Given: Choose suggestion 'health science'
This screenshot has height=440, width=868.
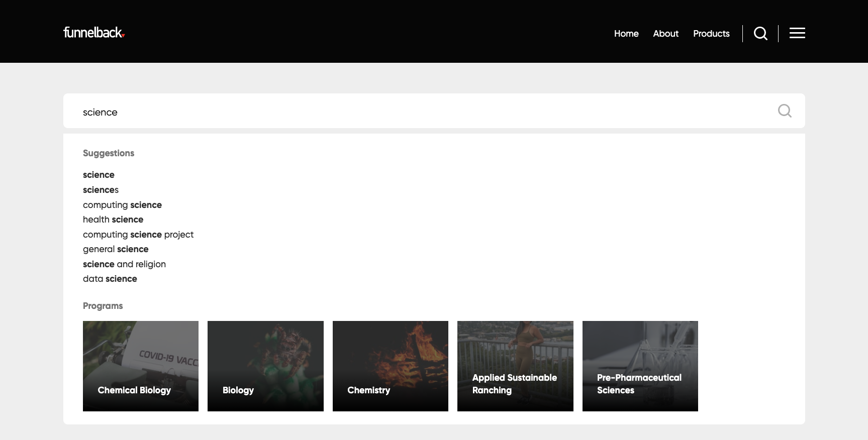Looking at the screenshot, I should tap(113, 219).
